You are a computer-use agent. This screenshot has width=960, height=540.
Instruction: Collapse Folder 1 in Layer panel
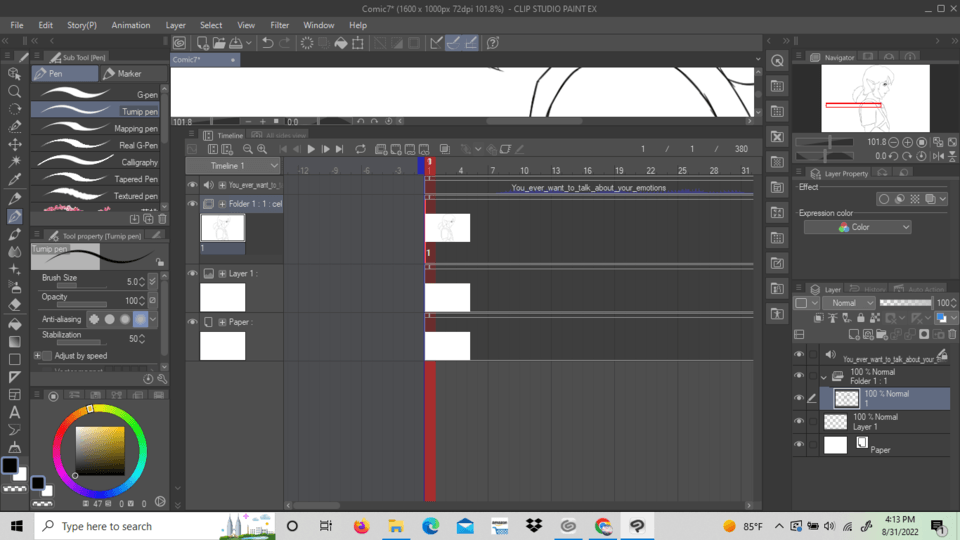click(823, 377)
